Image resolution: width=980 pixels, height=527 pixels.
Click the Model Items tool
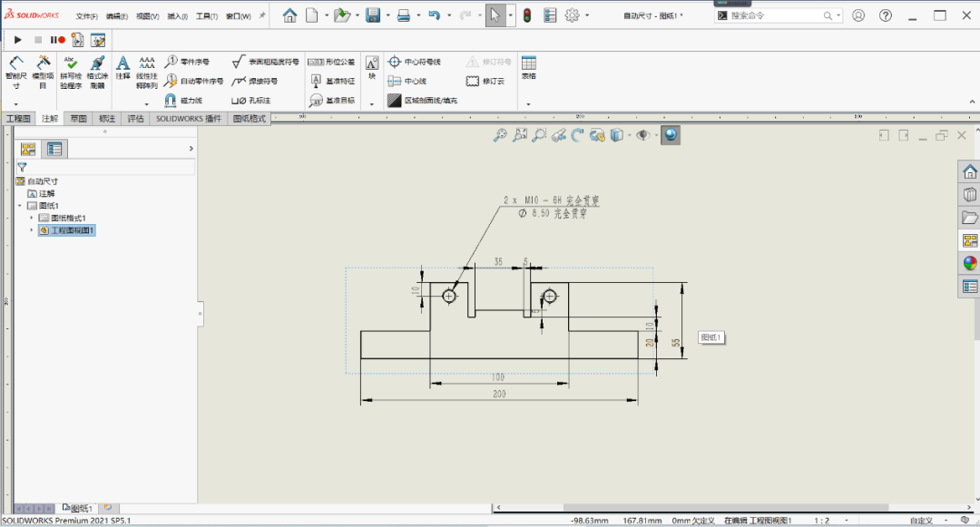[43, 72]
